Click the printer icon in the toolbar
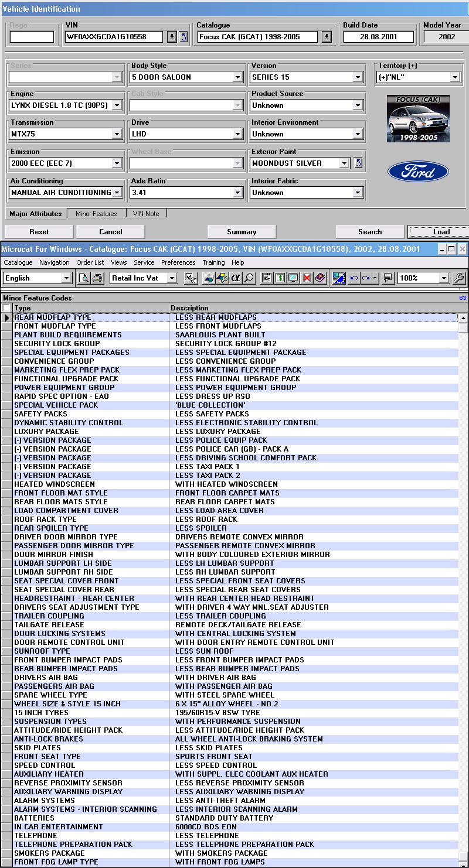The width and height of the screenshot is (469, 868). tap(97, 278)
